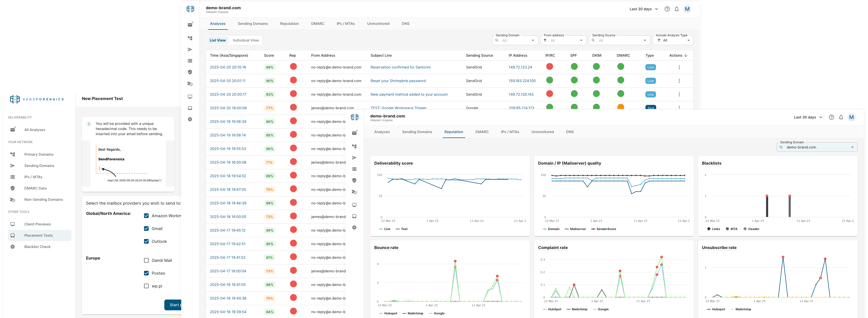Viewport: 868px width, 318px height.
Task: Open help question-mark icon in Analyses window
Action: 667,9
